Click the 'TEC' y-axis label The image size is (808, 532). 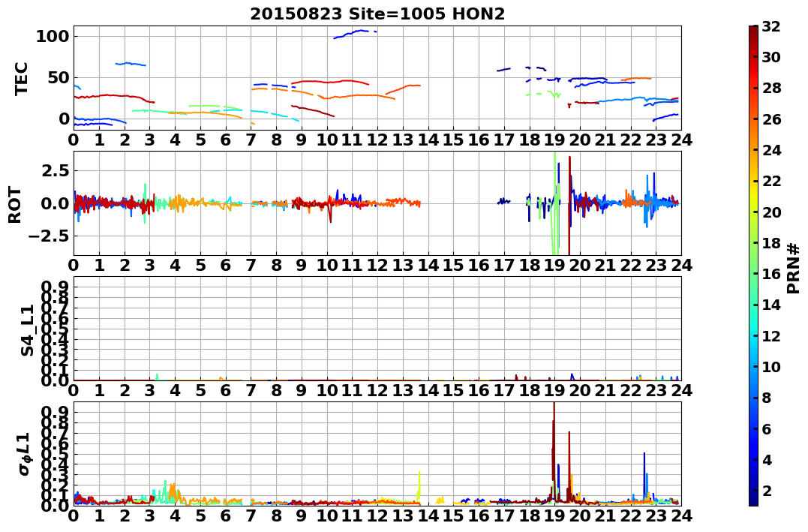point(20,78)
